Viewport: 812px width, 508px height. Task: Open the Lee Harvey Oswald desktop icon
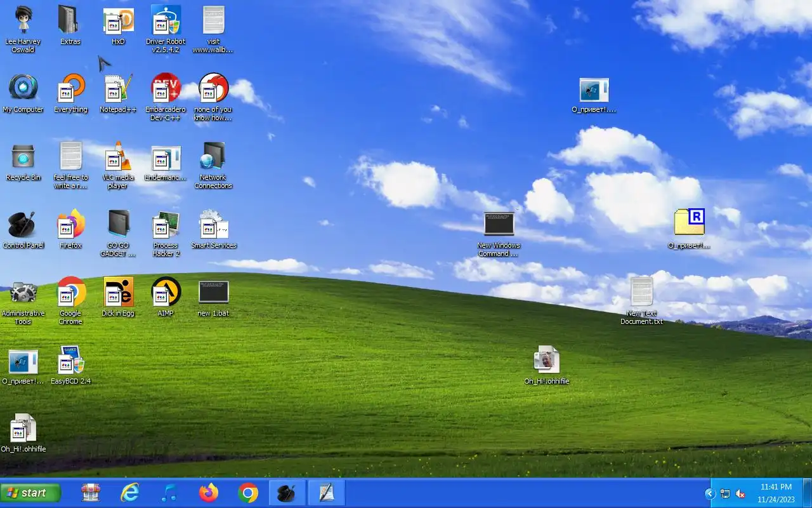point(23,29)
